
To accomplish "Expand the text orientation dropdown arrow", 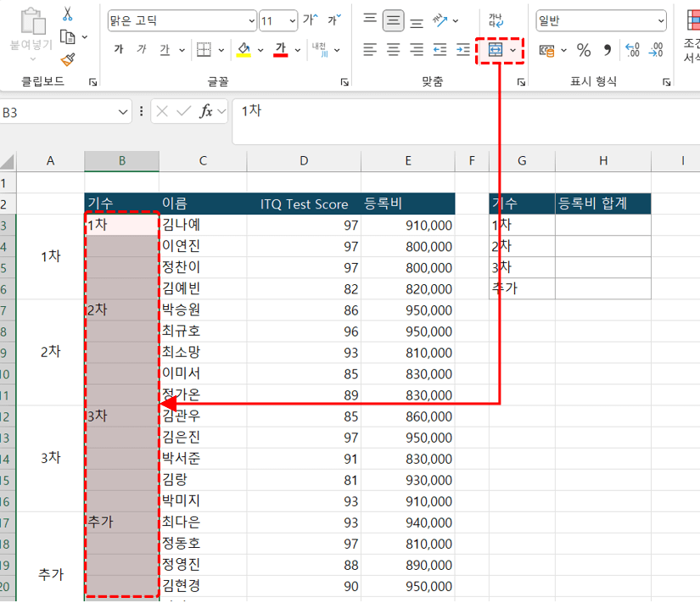I will pyautogui.click(x=456, y=20).
